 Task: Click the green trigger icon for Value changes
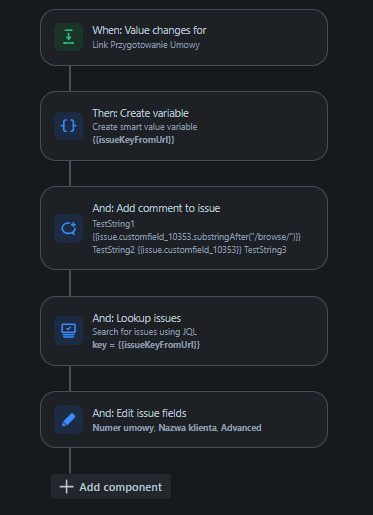click(69, 37)
